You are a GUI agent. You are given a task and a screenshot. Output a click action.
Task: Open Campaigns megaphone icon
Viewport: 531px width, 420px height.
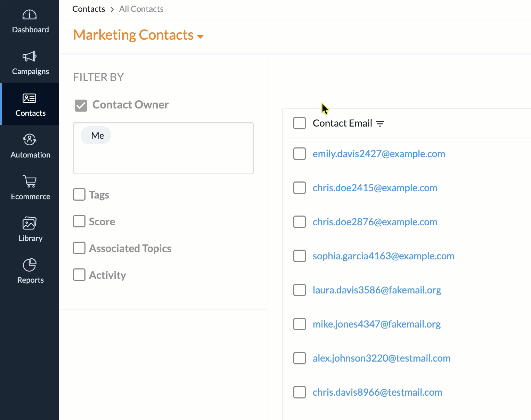[30, 56]
